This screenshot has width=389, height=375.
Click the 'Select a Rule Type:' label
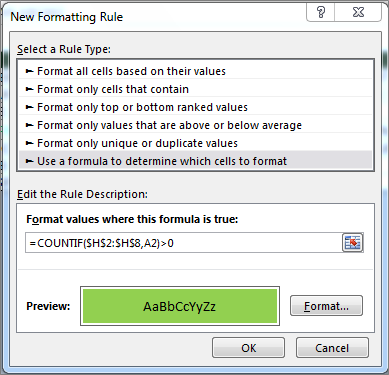(x=64, y=49)
